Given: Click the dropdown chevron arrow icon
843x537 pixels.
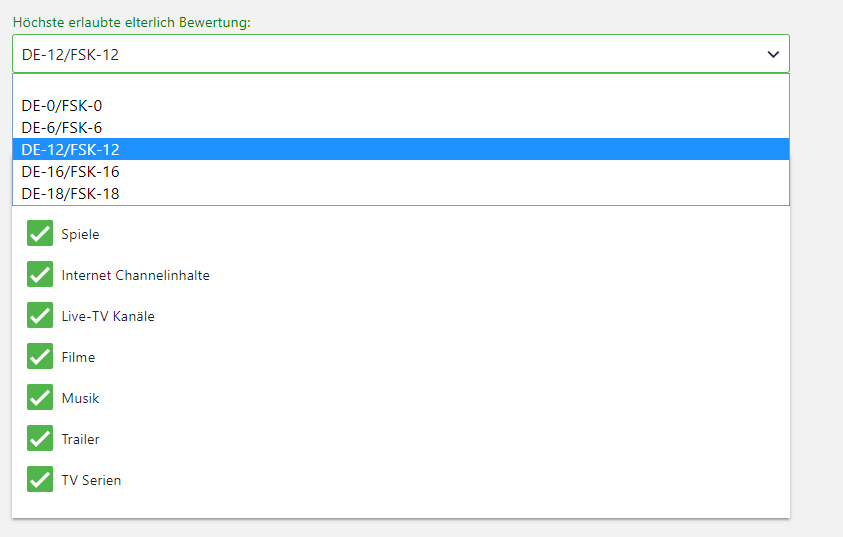Looking at the screenshot, I should coord(773,54).
